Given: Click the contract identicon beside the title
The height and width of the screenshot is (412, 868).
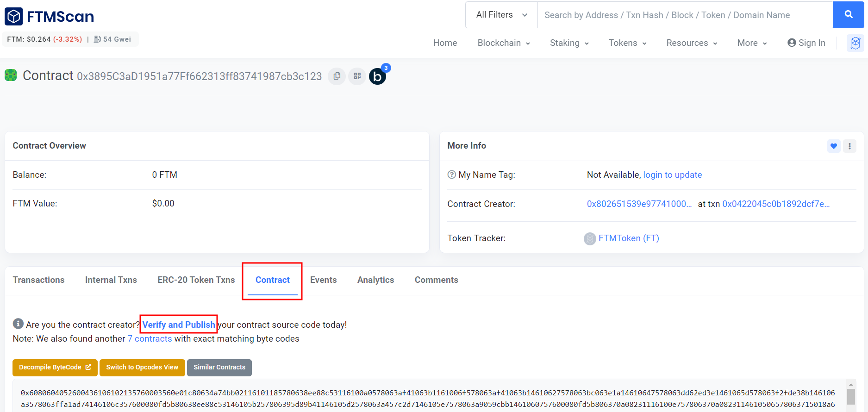Looking at the screenshot, I should 11,75.
